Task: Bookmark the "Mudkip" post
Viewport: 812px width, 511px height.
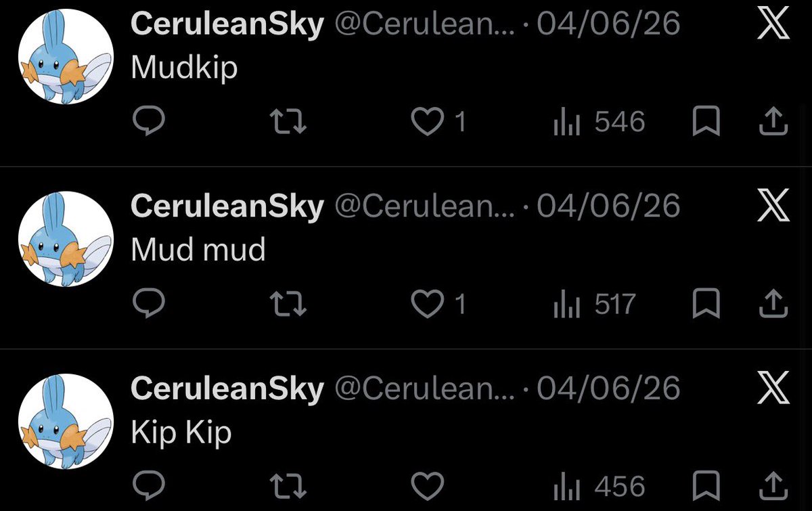Action: pyautogui.click(x=706, y=123)
